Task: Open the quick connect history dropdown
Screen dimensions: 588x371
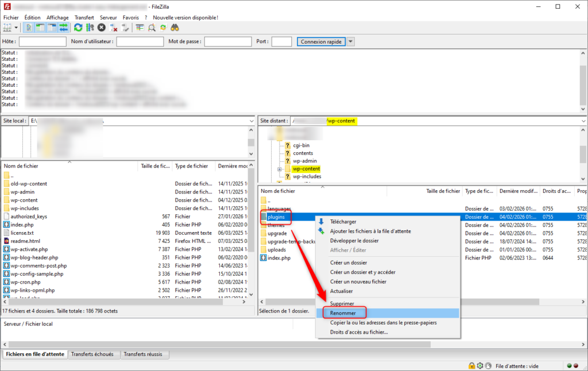Action: click(350, 42)
